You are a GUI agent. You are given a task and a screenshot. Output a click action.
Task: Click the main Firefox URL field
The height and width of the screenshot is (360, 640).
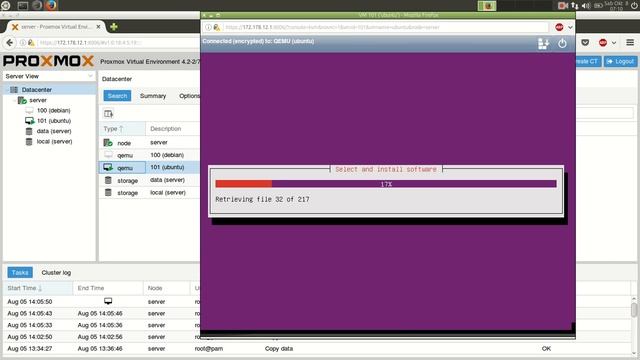pyautogui.click(x=118, y=42)
